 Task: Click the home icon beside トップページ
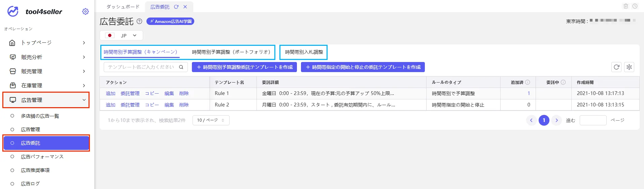click(x=12, y=43)
